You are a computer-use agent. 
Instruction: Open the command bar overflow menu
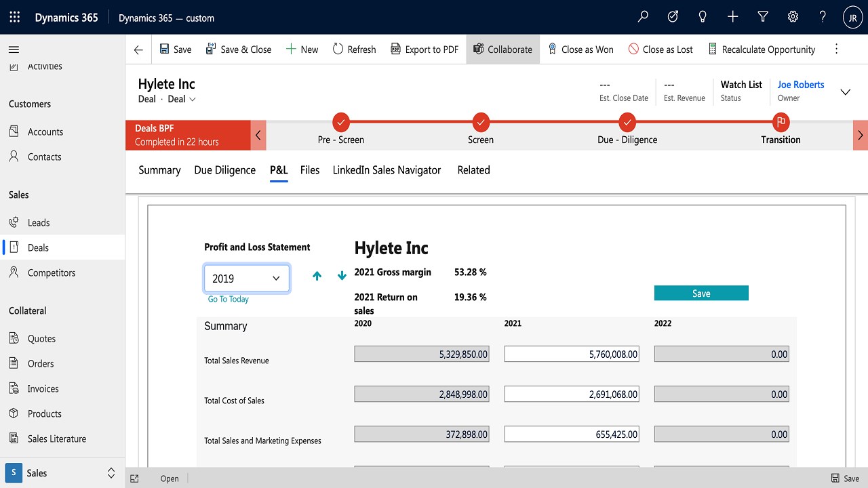point(836,49)
